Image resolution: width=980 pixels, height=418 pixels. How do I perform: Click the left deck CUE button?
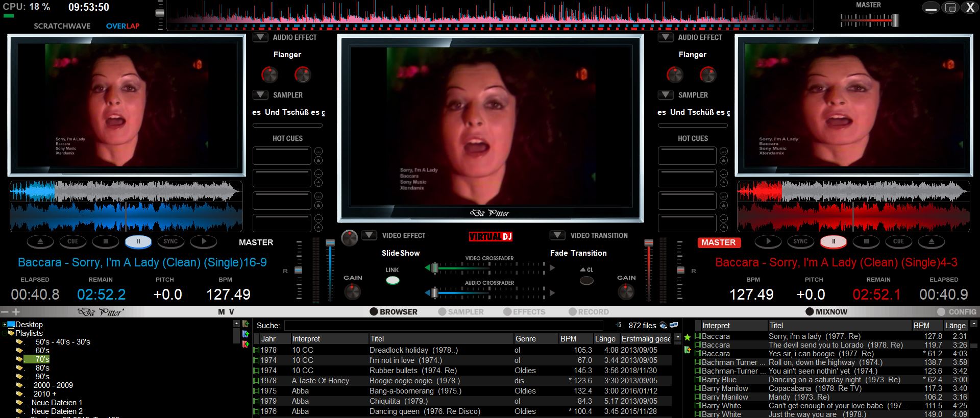pos(73,241)
